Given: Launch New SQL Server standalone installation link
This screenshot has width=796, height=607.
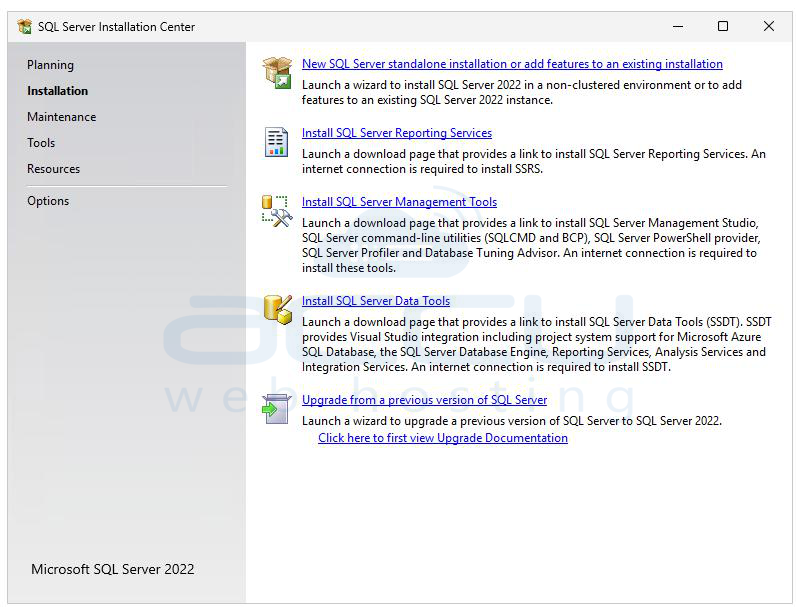Looking at the screenshot, I should [512, 64].
